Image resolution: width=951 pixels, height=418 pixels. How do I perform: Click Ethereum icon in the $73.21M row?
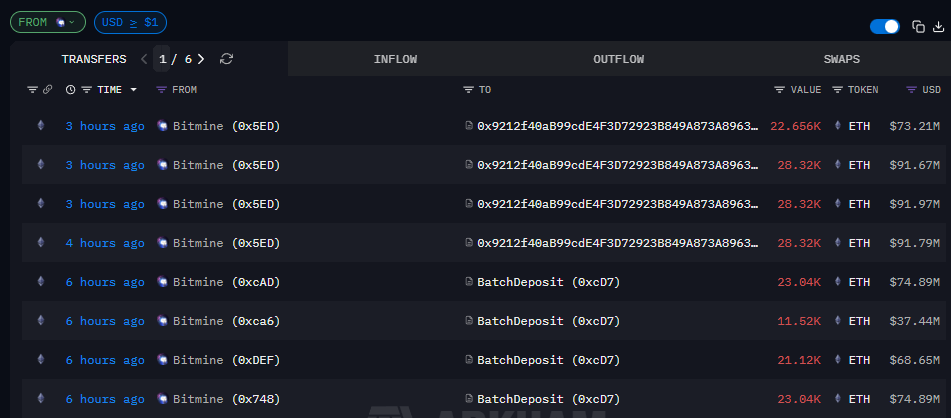coord(41,126)
